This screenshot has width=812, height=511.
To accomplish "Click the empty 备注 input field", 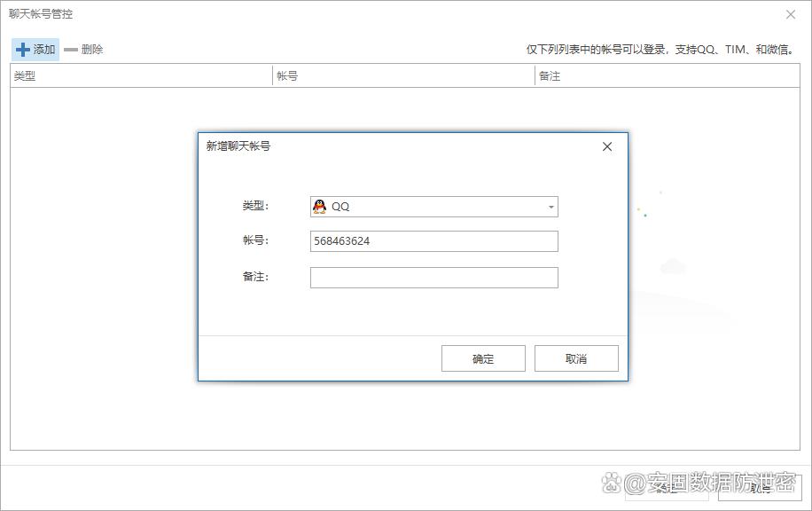I will coord(434,278).
